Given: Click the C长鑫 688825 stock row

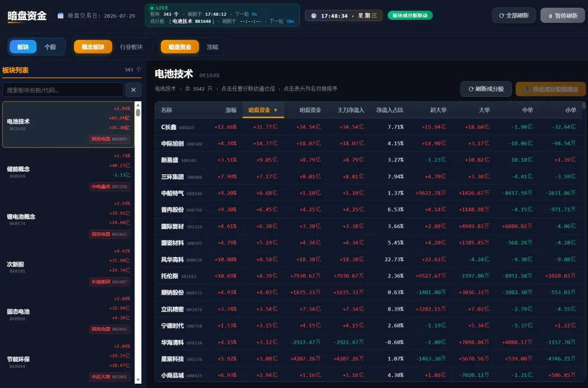Looking at the screenshot, I should [x=369, y=127].
